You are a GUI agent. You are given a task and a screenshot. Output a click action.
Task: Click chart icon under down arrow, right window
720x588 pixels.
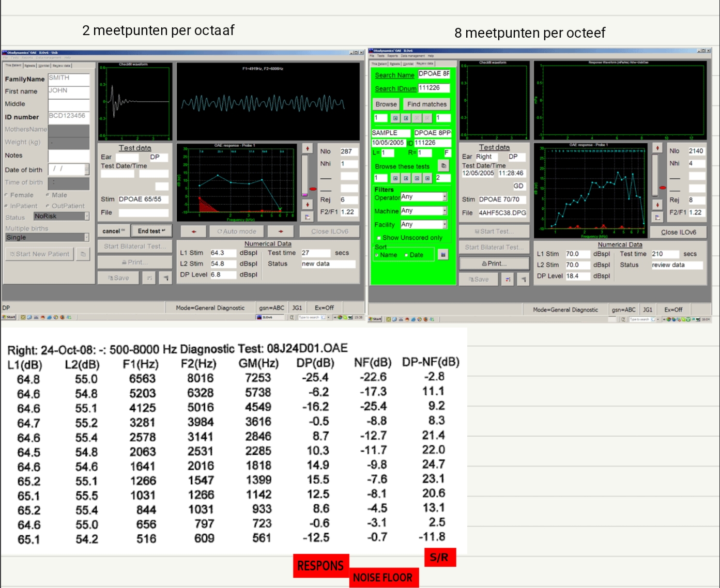pos(657,218)
